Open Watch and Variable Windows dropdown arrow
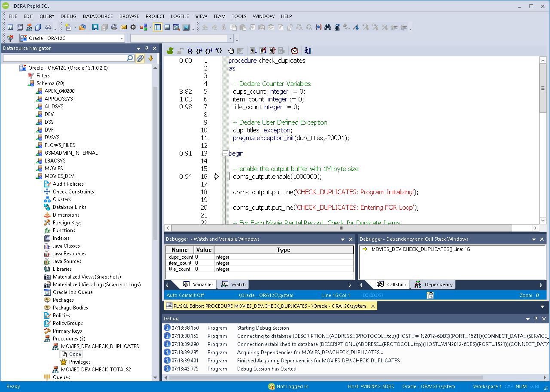The image size is (550, 392). [x=342, y=239]
